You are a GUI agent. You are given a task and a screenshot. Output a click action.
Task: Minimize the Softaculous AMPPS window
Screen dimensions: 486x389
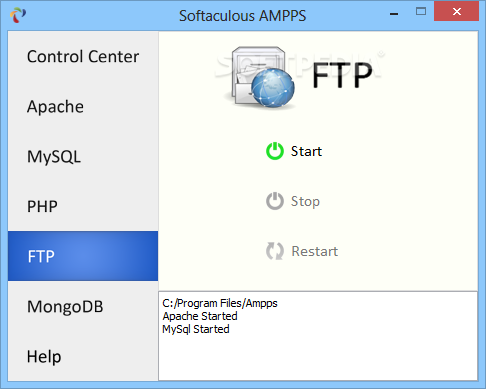[394, 13]
